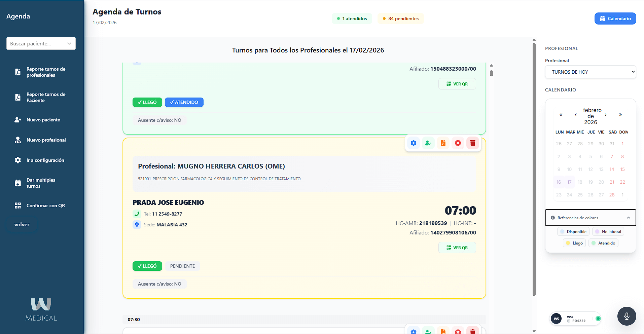Image resolution: width=644 pixels, height=334 pixels.
Task: Click the blue gear icon on PRADA's appointment card
Action: pos(414,143)
